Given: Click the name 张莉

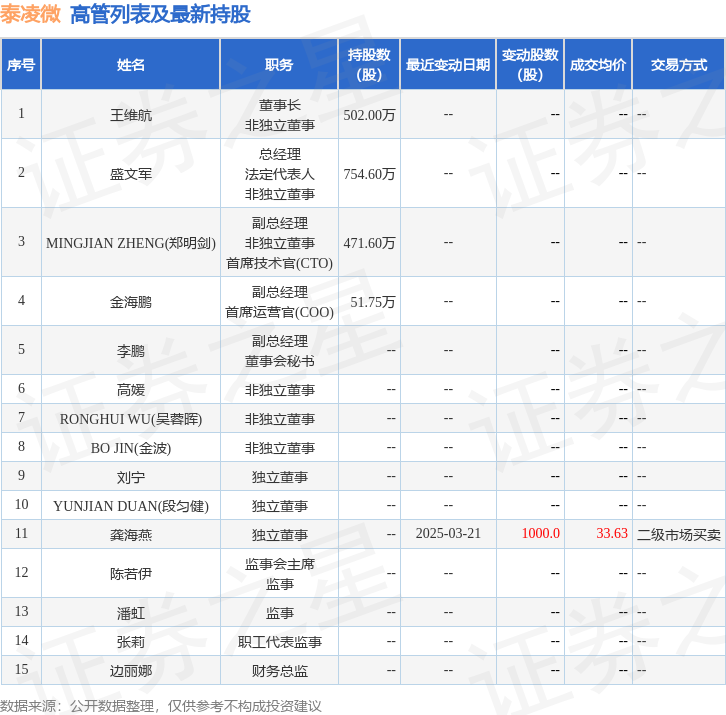Looking at the screenshot, I should pyautogui.click(x=131, y=642).
